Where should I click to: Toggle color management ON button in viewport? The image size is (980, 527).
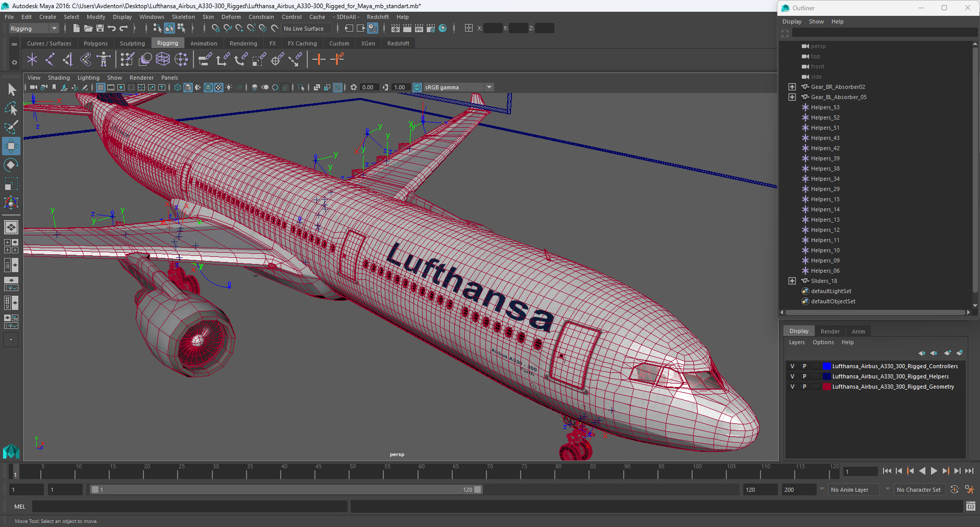coord(417,87)
